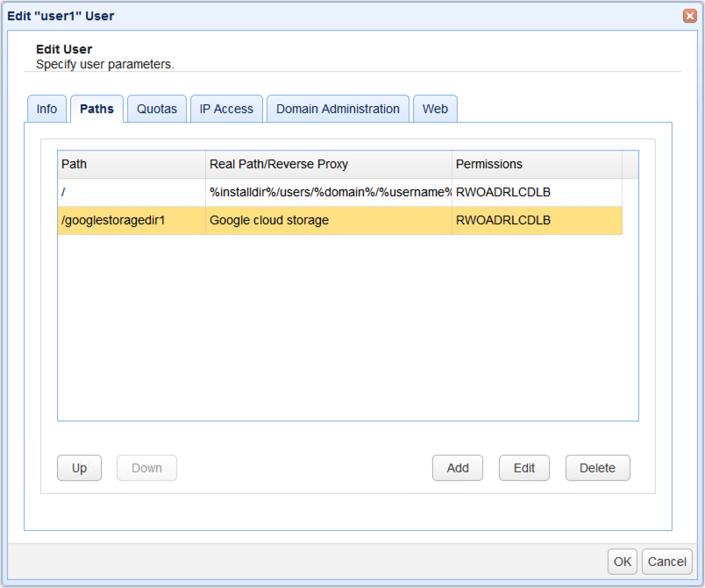Stay on the Paths tab
Viewport: 705px width, 588px height.
coord(96,108)
